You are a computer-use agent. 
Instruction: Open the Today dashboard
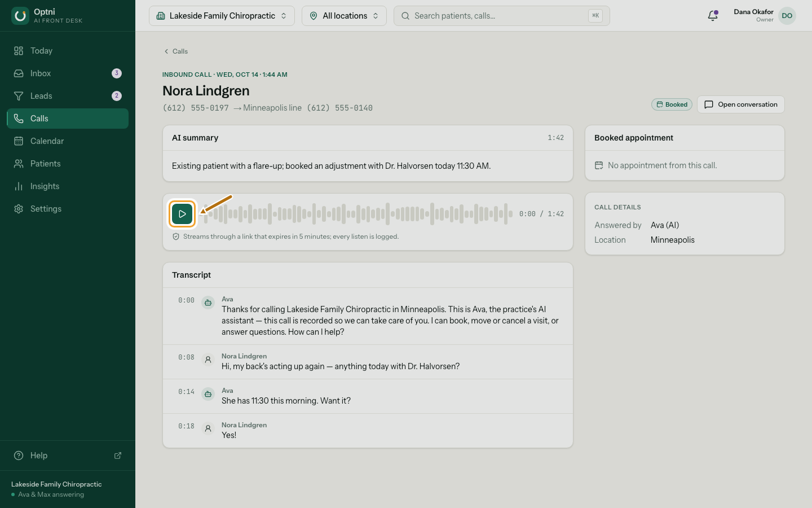[x=68, y=51]
